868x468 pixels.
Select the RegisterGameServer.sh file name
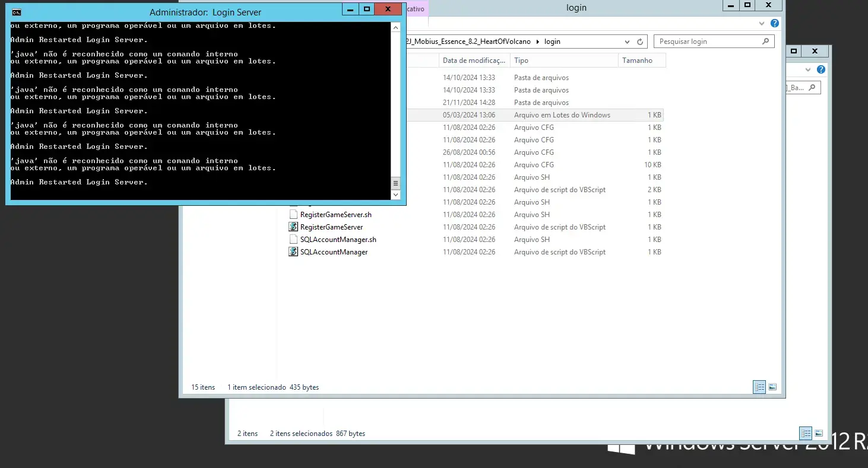tap(336, 214)
